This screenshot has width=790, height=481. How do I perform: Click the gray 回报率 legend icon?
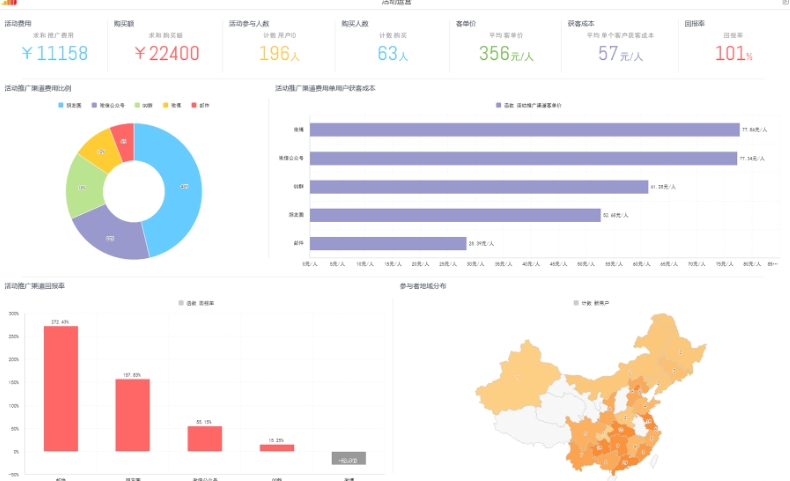point(181,302)
